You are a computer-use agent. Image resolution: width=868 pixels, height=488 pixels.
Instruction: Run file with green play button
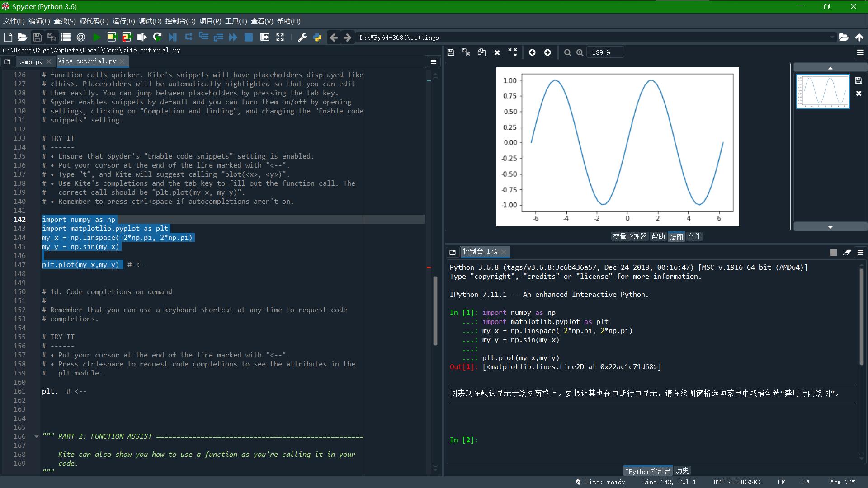96,38
